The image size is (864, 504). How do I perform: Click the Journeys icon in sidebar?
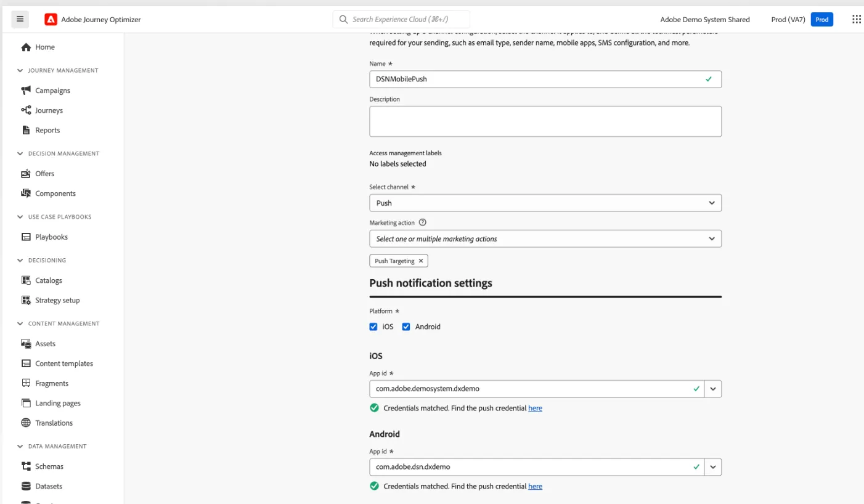coord(26,110)
